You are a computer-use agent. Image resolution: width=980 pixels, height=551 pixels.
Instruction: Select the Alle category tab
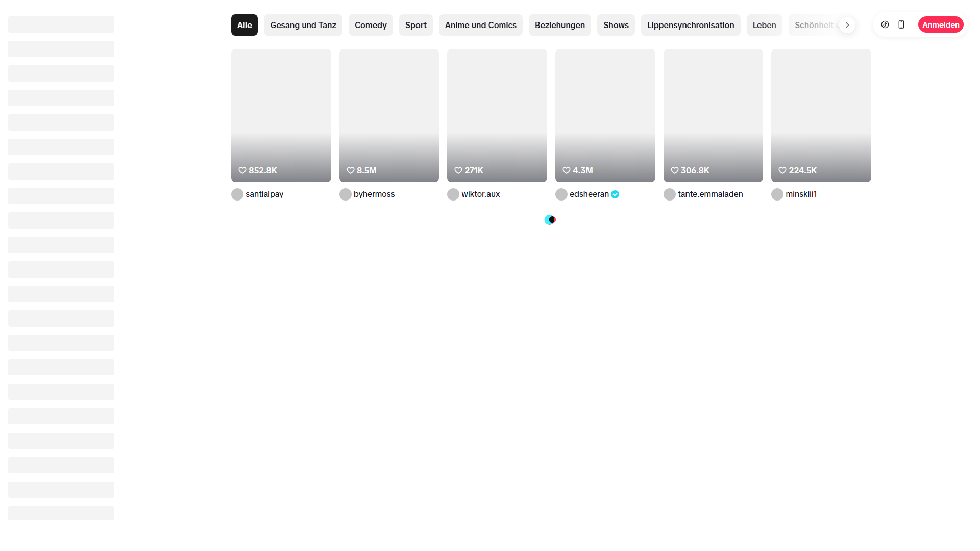click(x=244, y=25)
